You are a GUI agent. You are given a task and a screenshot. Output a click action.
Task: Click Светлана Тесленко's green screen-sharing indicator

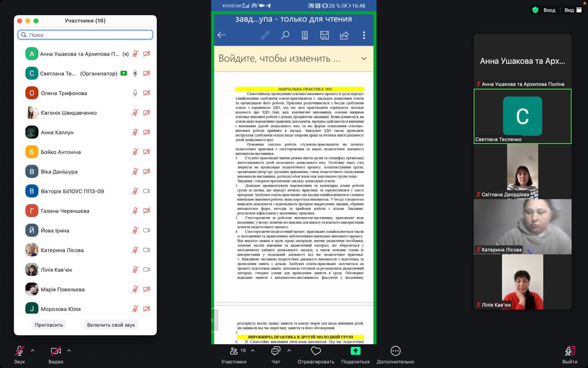[x=124, y=73]
